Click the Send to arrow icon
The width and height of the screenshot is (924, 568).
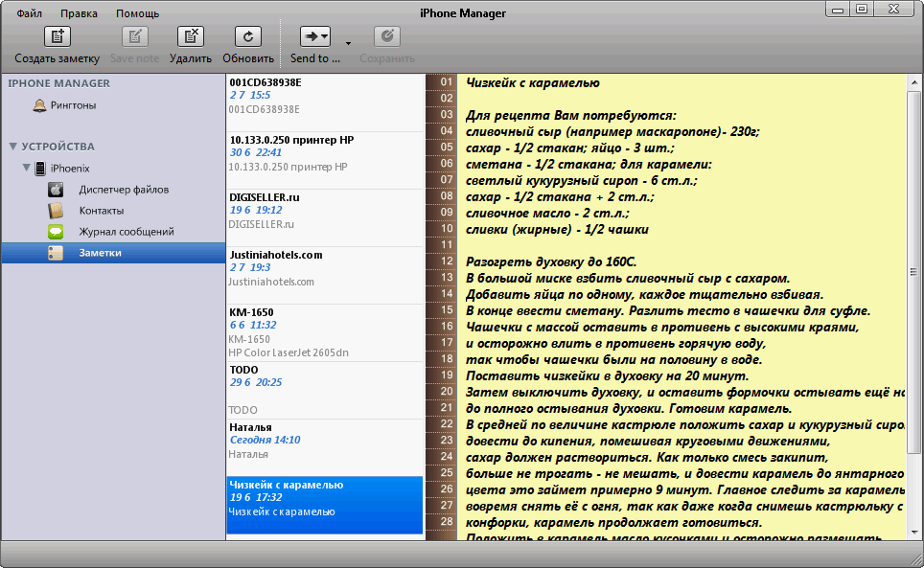314,37
